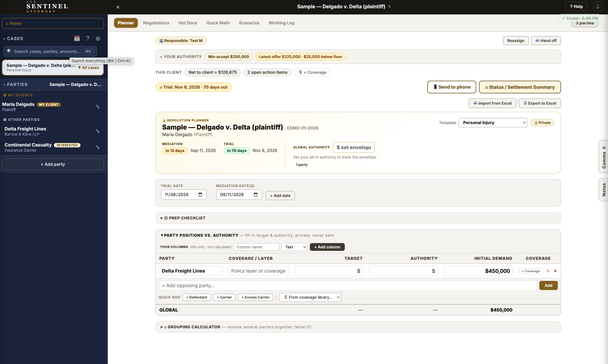Click the Policy layer or coverage field
This screenshot has height=364, width=608.
[x=258, y=271]
